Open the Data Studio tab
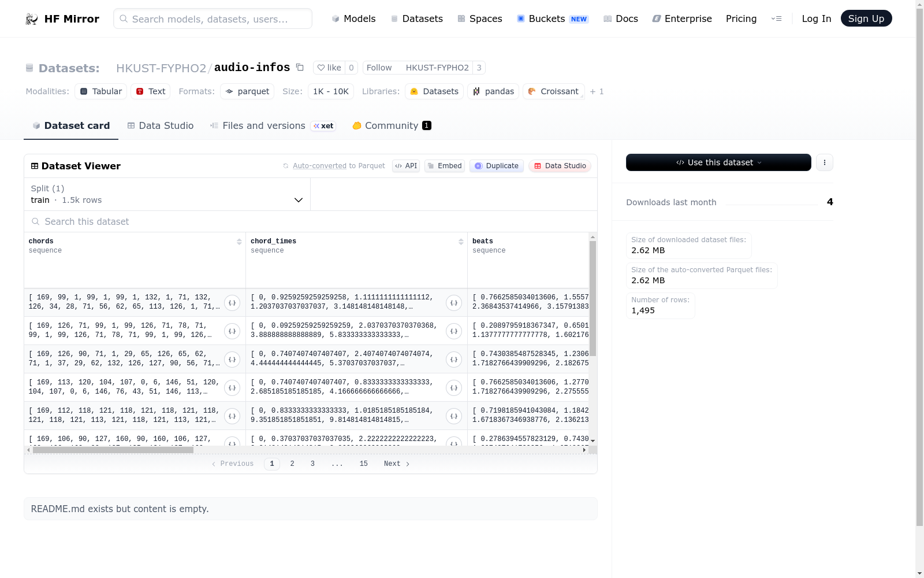The width and height of the screenshot is (924, 578). (x=161, y=125)
